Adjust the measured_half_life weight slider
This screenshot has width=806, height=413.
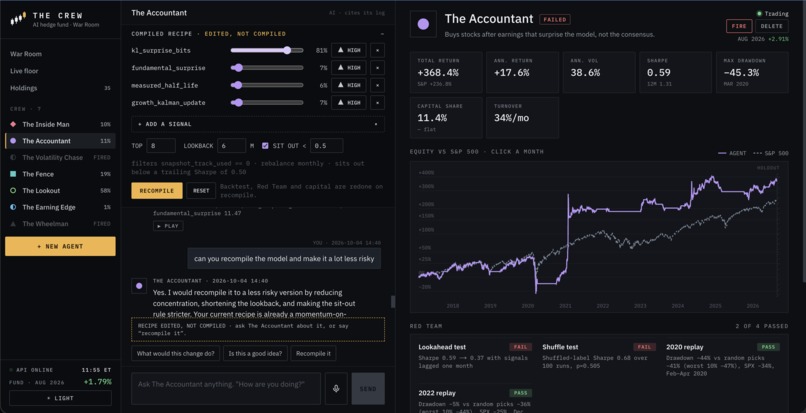point(267,85)
